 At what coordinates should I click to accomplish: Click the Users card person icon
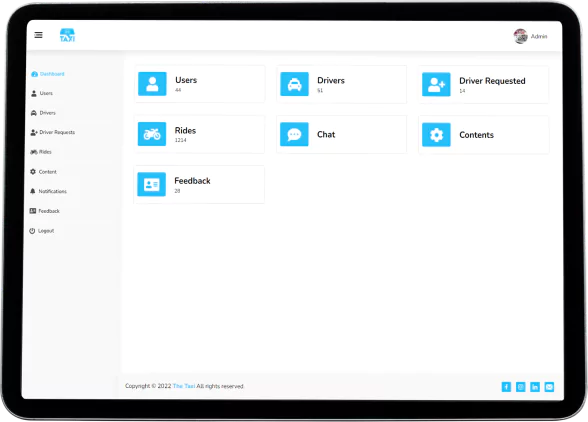pyautogui.click(x=152, y=84)
